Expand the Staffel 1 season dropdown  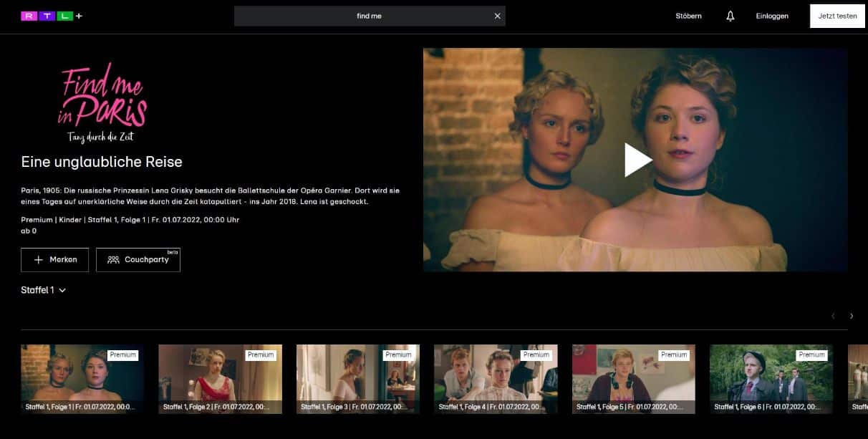click(44, 290)
